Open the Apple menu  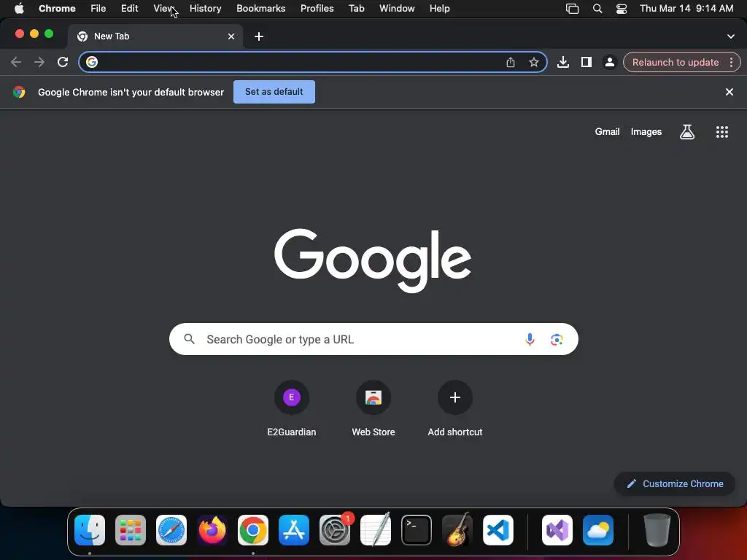tap(19, 9)
